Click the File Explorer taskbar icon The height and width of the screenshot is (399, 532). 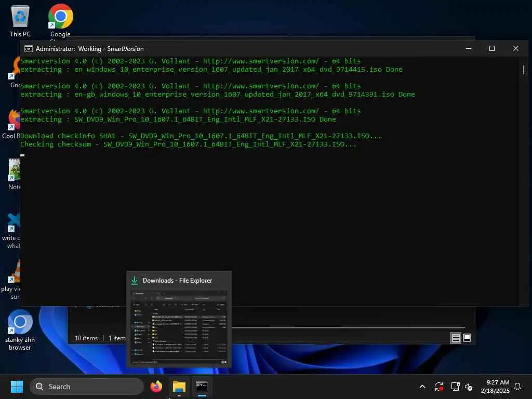179,387
